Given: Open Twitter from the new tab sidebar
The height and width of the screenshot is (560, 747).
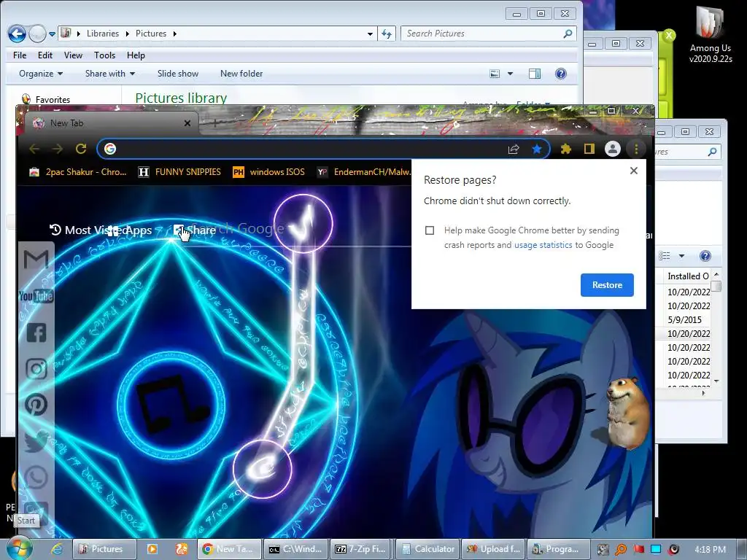Looking at the screenshot, I should [x=36, y=441].
